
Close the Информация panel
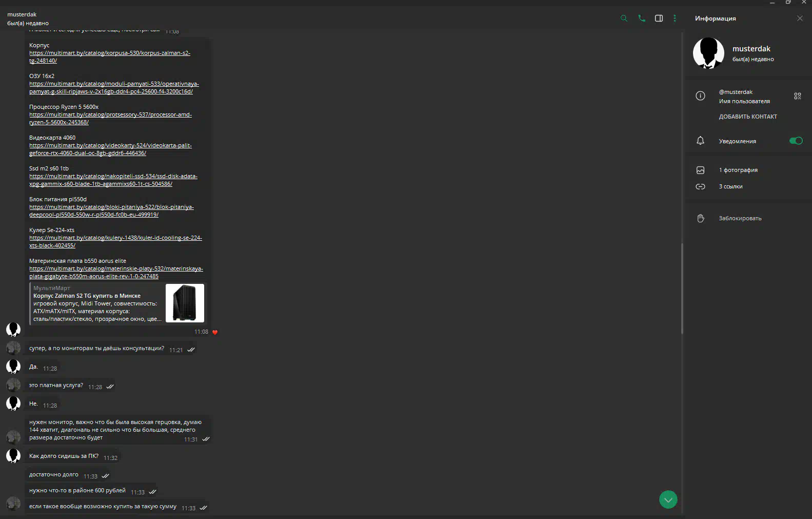800,18
